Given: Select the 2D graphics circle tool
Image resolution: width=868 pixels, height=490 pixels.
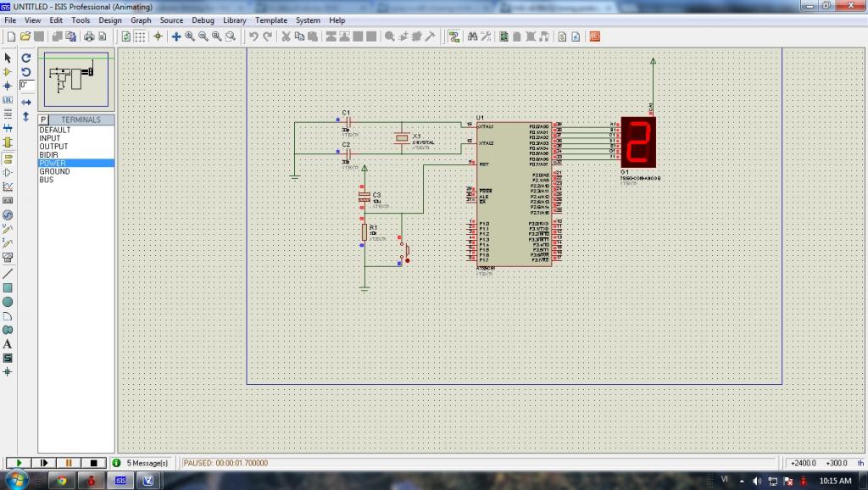Looking at the screenshot, I should pos(8,302).
